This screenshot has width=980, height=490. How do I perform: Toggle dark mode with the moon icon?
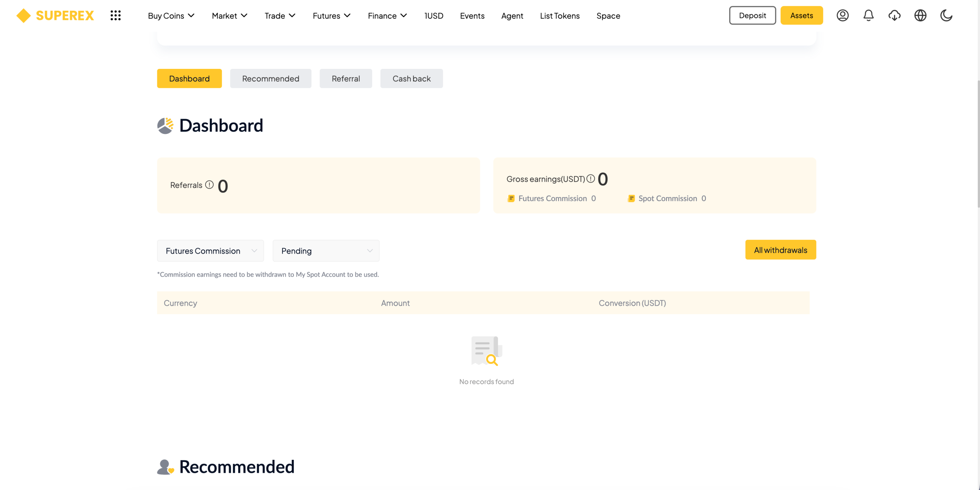pos(946,15)
